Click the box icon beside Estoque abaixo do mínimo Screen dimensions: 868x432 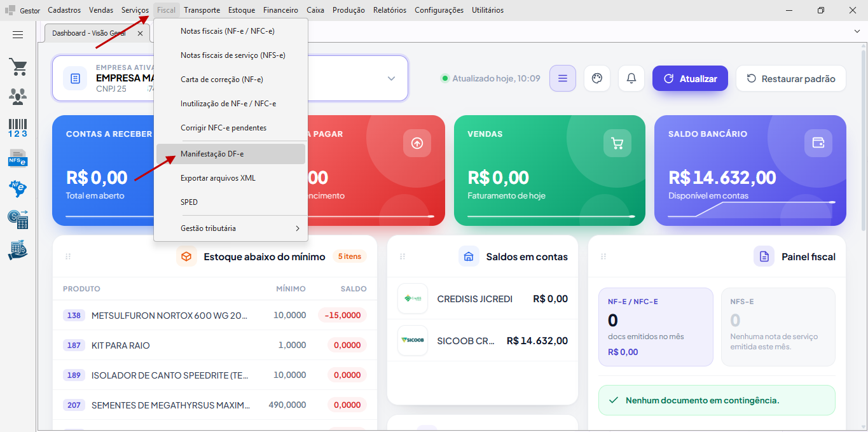[186, 256]
